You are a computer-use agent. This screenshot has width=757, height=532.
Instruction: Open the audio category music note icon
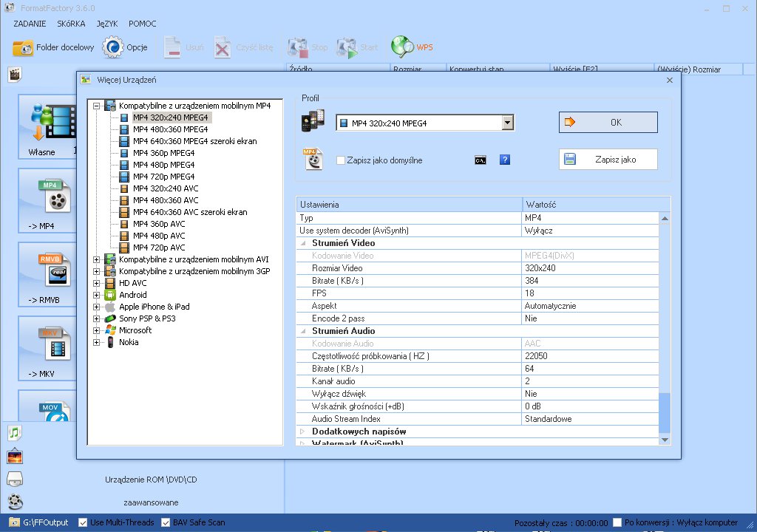coord(15,432)
